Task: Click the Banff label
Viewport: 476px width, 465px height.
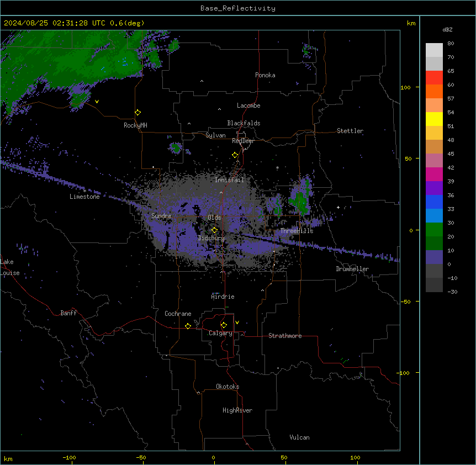Action: pyautogui.click(x=68, y=313)
